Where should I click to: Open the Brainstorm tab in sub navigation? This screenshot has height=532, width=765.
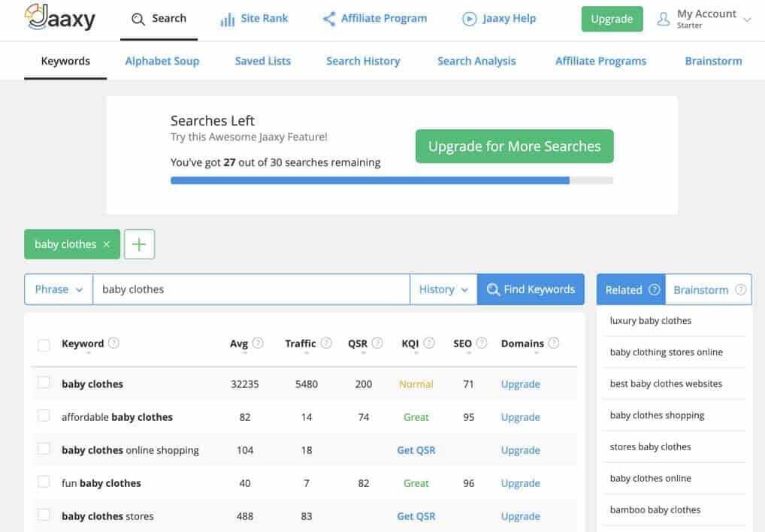713,61
